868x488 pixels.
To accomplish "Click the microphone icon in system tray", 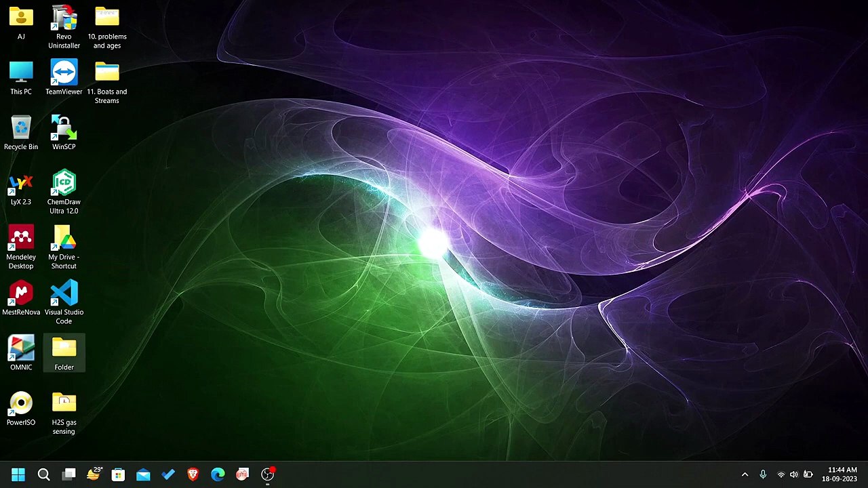I will pyautogui.click(x=763, y=474).
